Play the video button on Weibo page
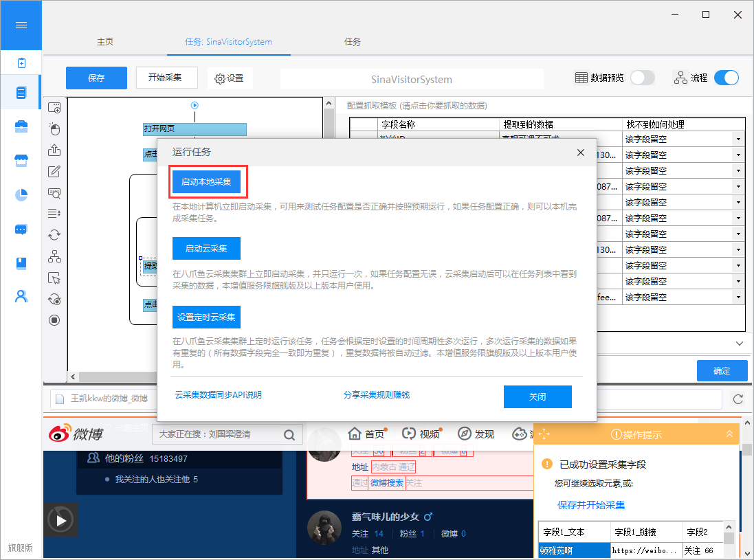 [60, 519]
